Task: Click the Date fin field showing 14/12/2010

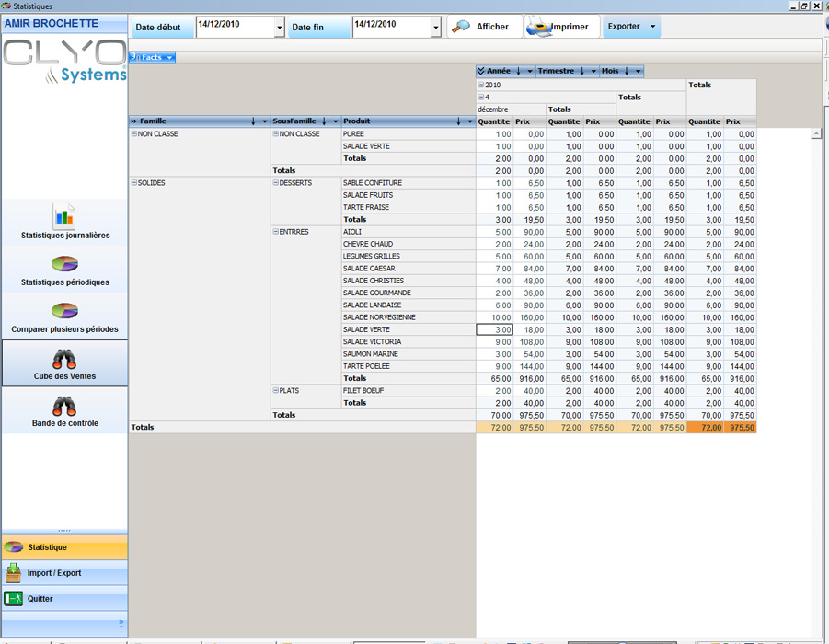Action: click(x=392, y=27)
